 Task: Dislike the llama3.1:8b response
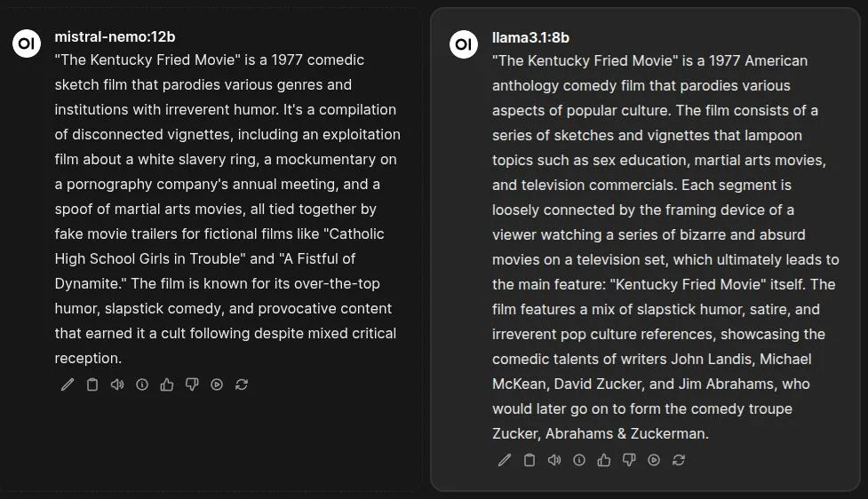click(629, 460)
